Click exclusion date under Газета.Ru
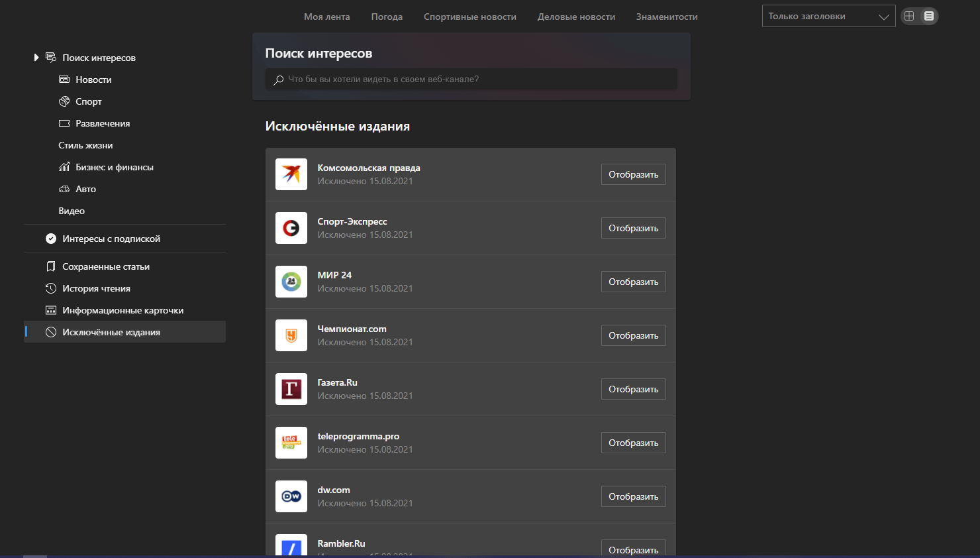This screenshot has height=558, width=980. (x=365, y=396)
